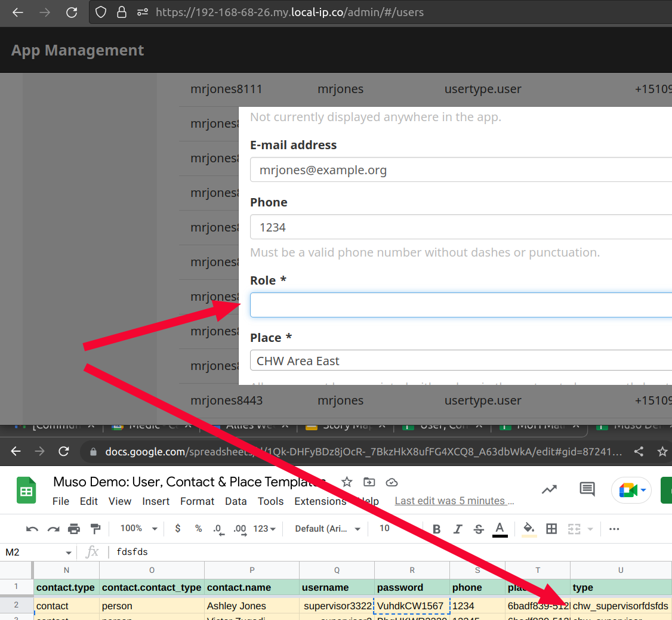Screen dimensions: 672x620
Task: Click the share icon in the Sheets address bar
Action: [639, 451]
